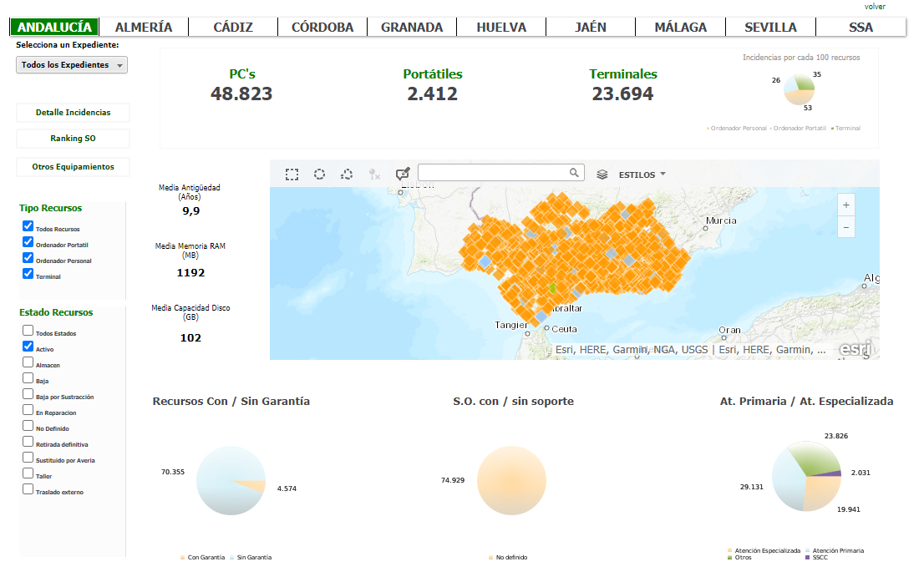Toggle the Terminal resource checkbox
The width and height of the screenshot is (924, 577).
click(x=28, y=274)
